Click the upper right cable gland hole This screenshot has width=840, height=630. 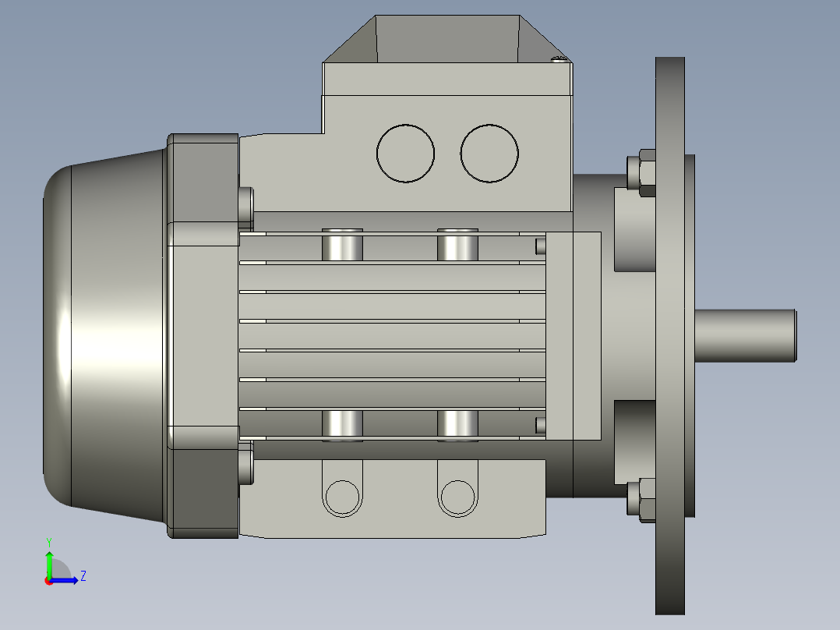(489, 154)
